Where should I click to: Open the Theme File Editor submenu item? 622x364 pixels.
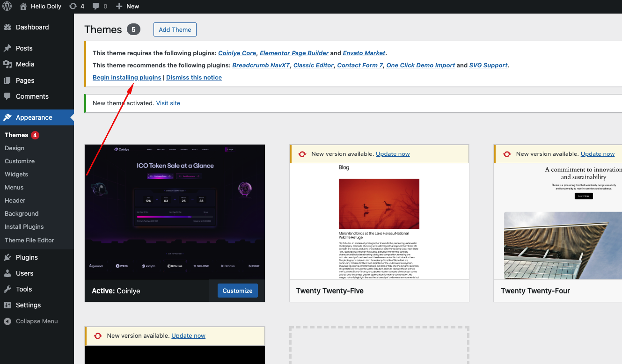click(29, 240)
